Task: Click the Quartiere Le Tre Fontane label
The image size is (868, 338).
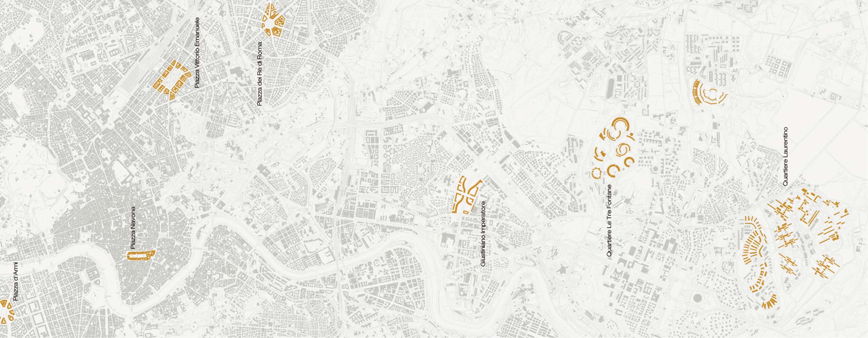Action: [x=609, y=220]
